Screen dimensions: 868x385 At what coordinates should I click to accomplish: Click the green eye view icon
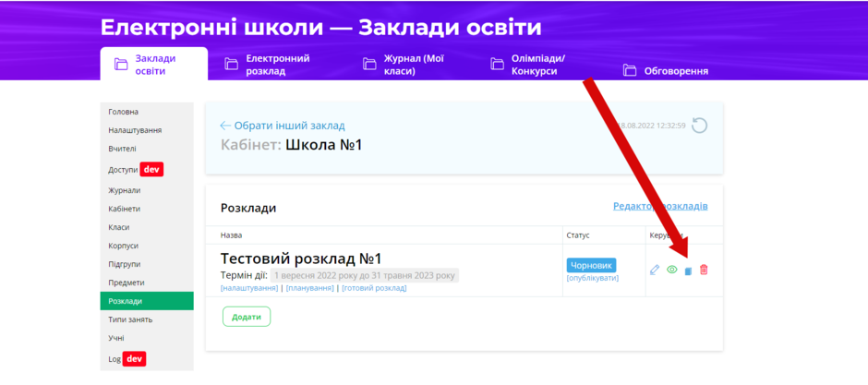click(x=672, y=270)
